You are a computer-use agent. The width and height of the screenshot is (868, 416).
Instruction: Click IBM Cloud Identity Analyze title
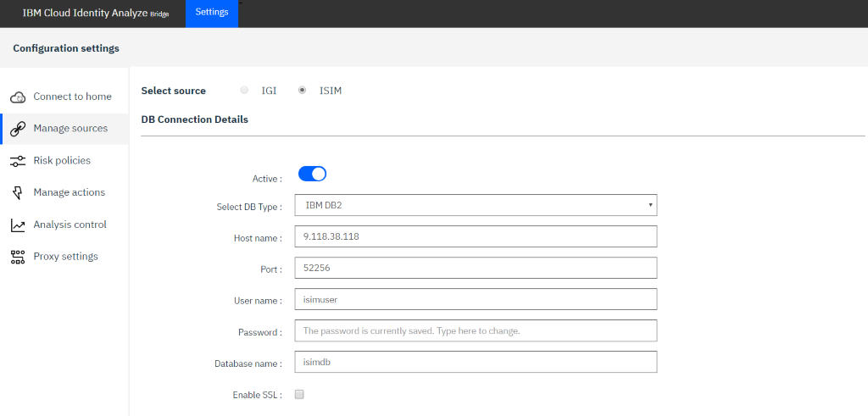[96, 13]
